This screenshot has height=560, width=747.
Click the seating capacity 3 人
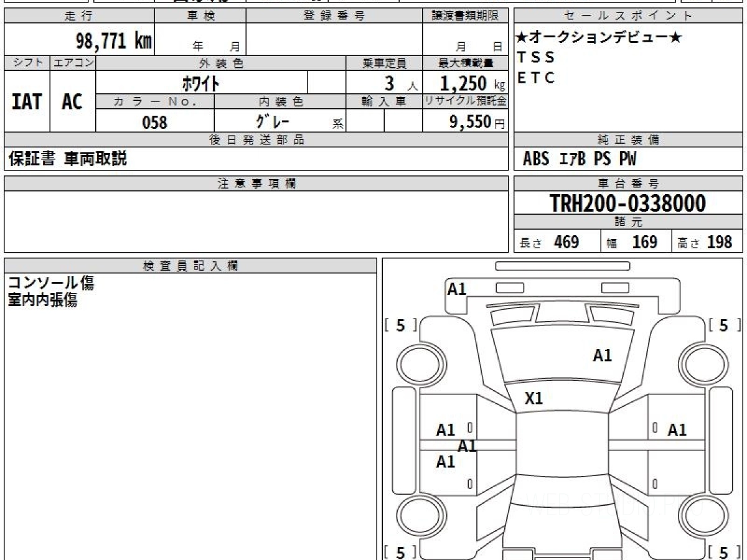pos(400,83)
